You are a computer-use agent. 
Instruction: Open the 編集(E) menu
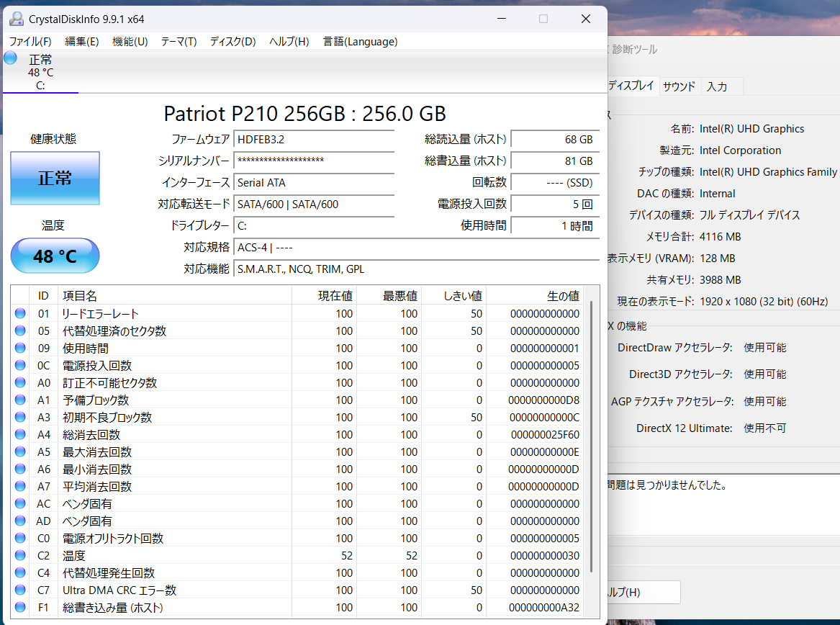click(x=82, y=42)
